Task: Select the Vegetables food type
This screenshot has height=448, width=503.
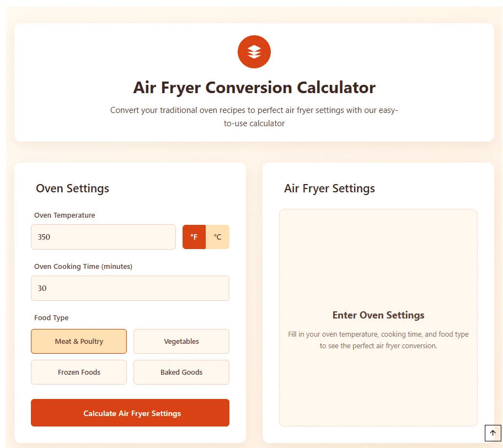Action: coord(181,341)
